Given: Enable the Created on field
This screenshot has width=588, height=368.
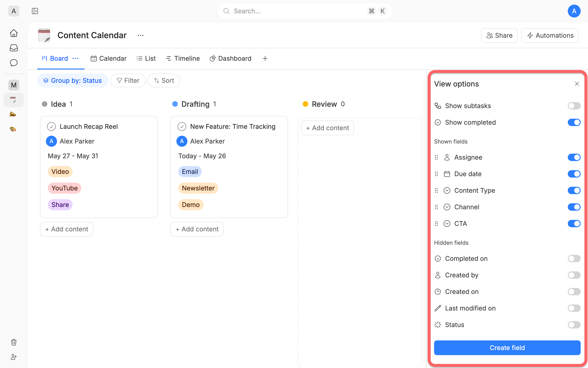Looking at the screenshot, I should (x=574, y=292).
